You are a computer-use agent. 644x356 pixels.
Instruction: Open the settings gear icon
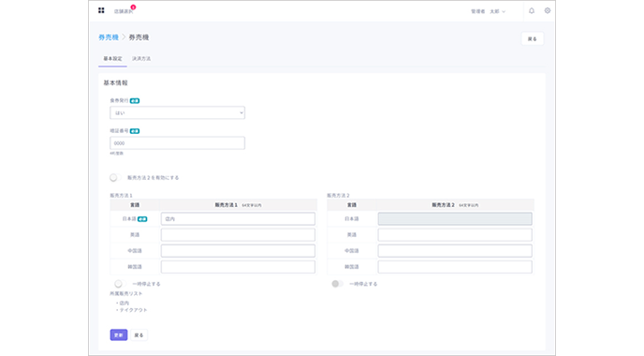pos(548,10)
